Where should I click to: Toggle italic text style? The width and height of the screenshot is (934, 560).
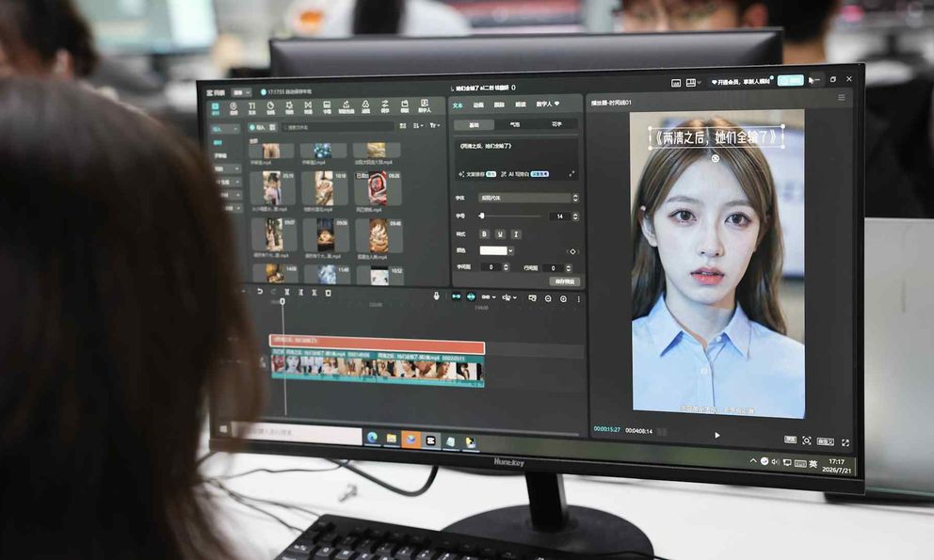point(516,234)
